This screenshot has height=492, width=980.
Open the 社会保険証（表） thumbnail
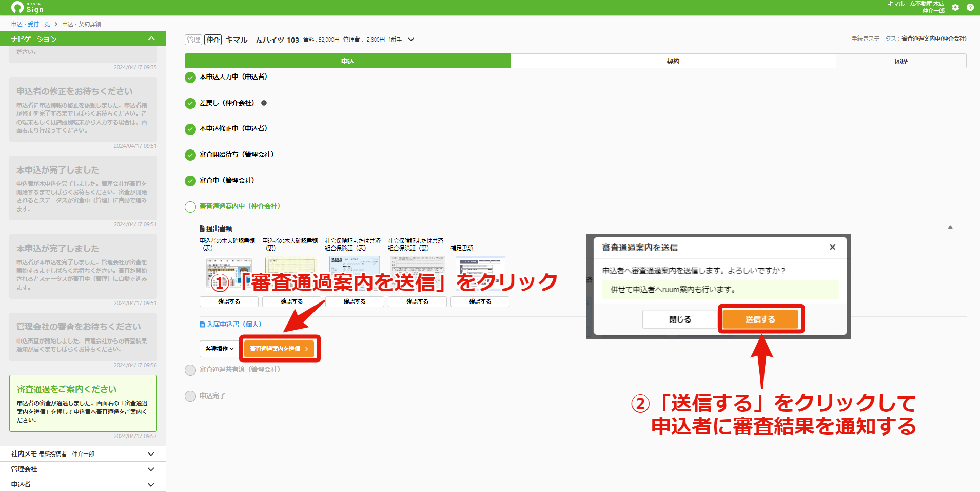[355, 272]
